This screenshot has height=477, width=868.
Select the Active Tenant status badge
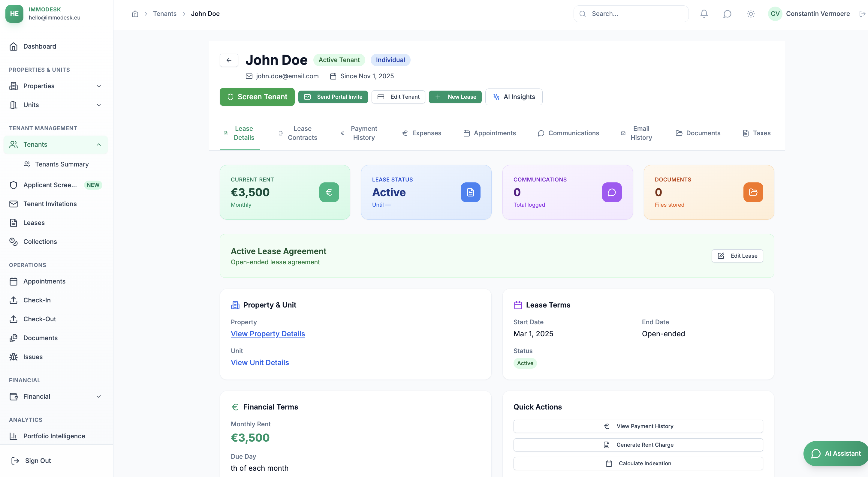(339, 60)
